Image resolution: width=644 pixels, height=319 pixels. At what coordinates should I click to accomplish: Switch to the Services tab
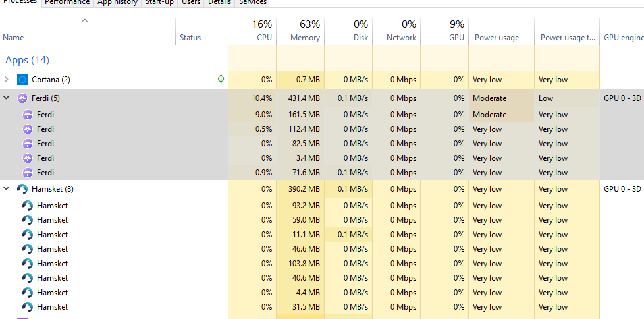pyautogui.click(x=253, y=2)
